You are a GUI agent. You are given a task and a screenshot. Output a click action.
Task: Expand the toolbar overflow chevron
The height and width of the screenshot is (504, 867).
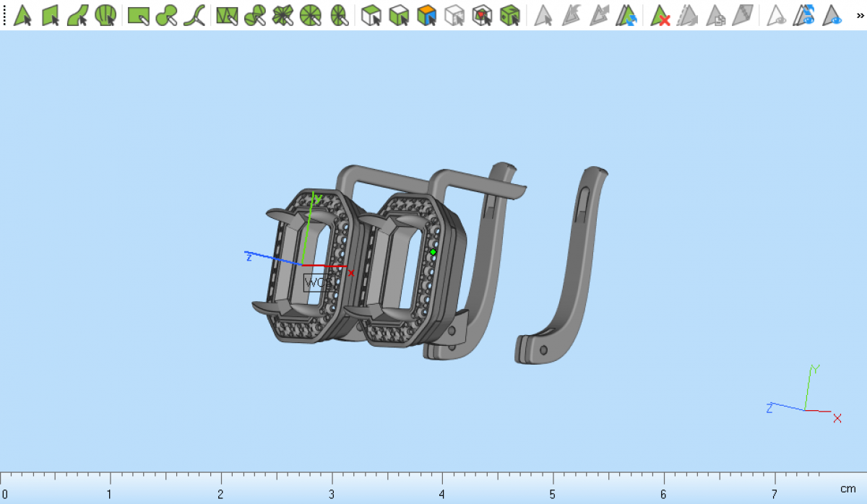[x=859, y=15]
